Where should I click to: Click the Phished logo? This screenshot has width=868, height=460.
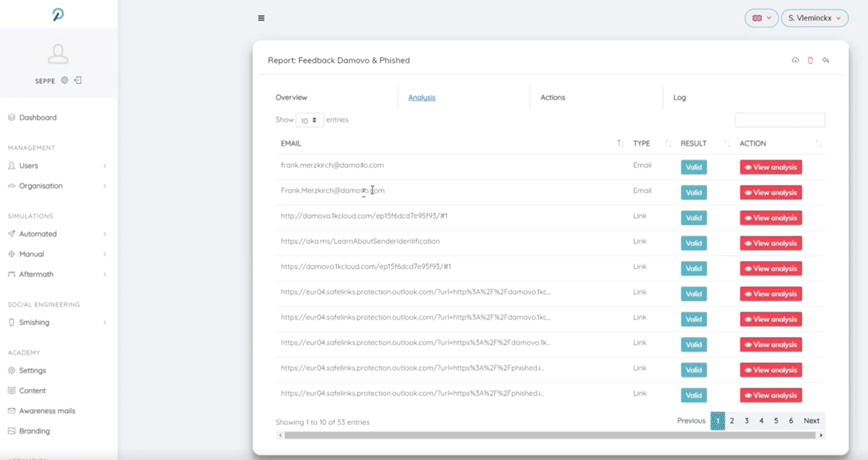tap(59, 14)
